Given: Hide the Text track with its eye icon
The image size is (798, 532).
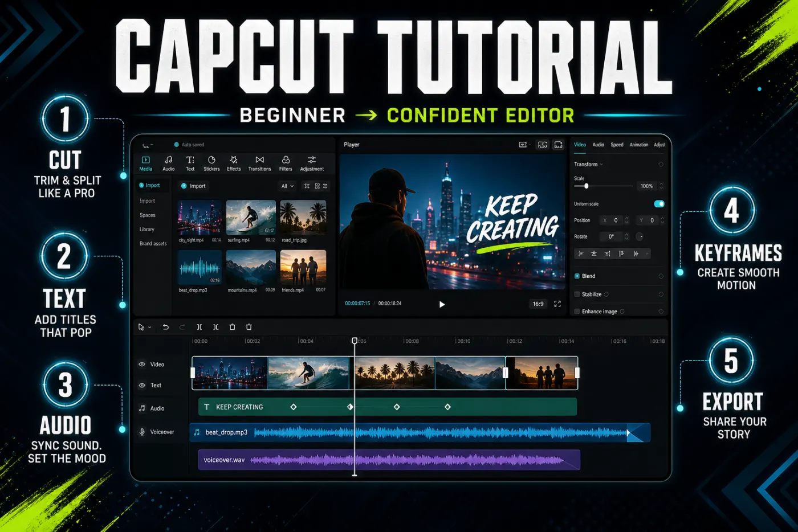Looking at the screenshot, I should click(x=142, y=386).
